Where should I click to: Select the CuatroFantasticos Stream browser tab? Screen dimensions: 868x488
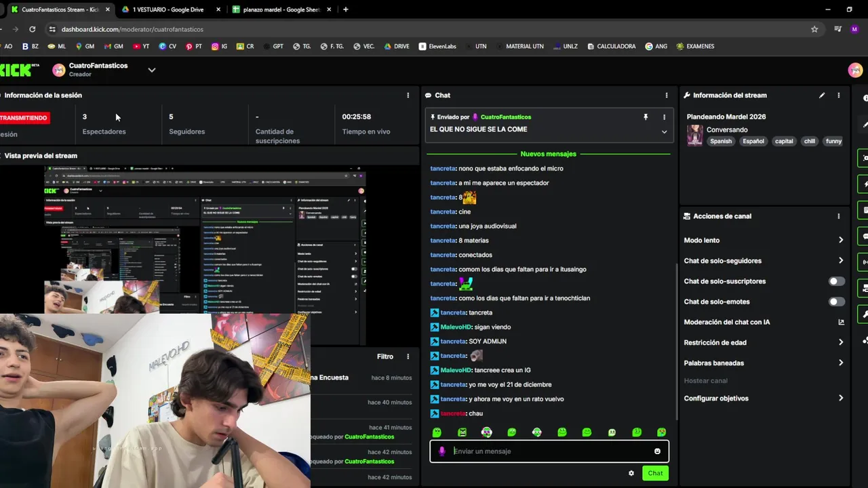[60, 9]
